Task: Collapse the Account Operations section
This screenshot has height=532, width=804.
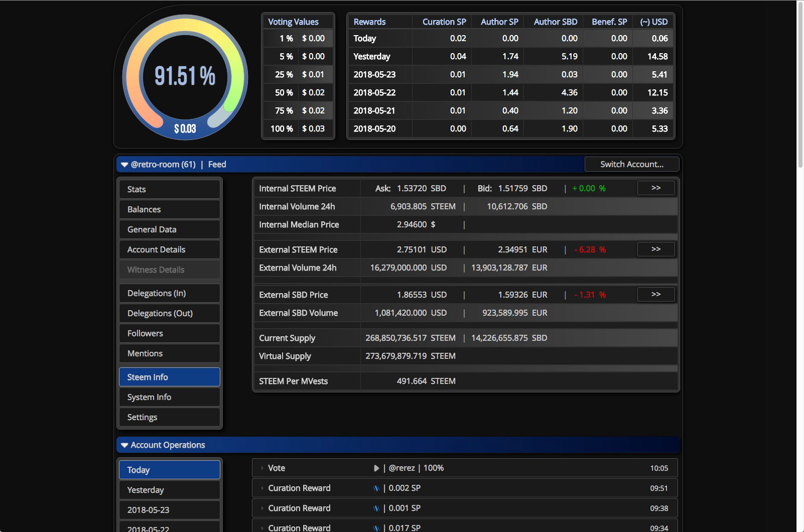Action: coord(124,445)
